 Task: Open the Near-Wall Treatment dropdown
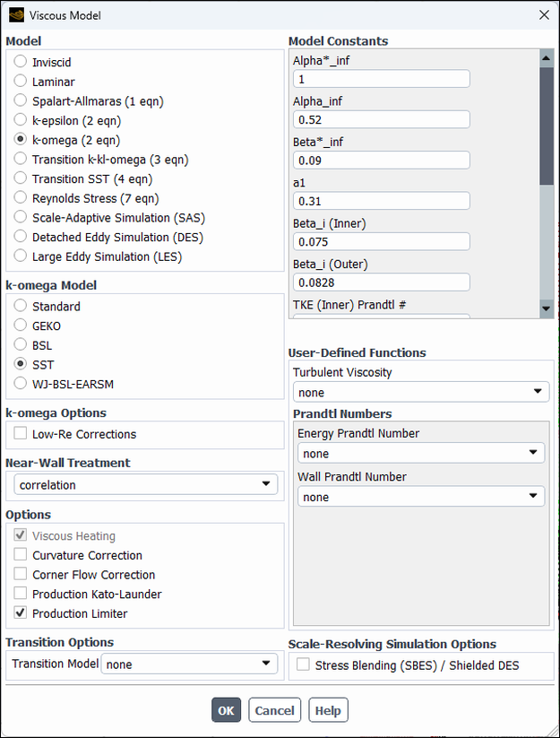pyautogui.click(x=146, y=484)
